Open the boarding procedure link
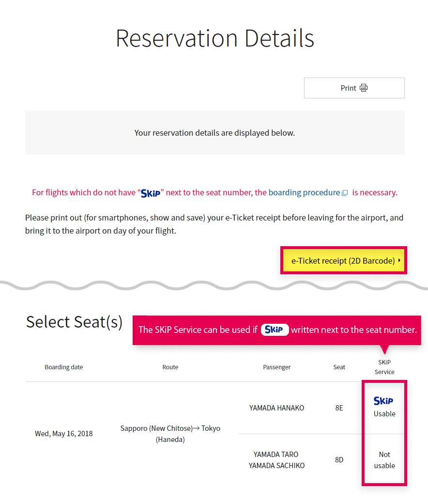 (x=304, y=192)
